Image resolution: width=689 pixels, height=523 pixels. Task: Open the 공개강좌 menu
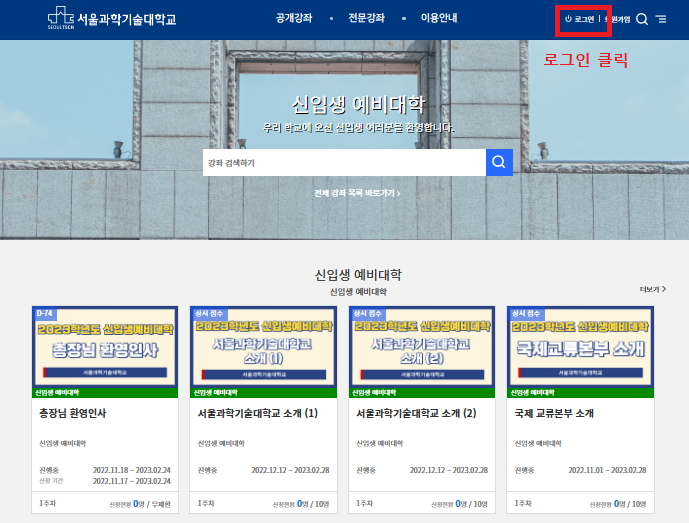(294, 18)
